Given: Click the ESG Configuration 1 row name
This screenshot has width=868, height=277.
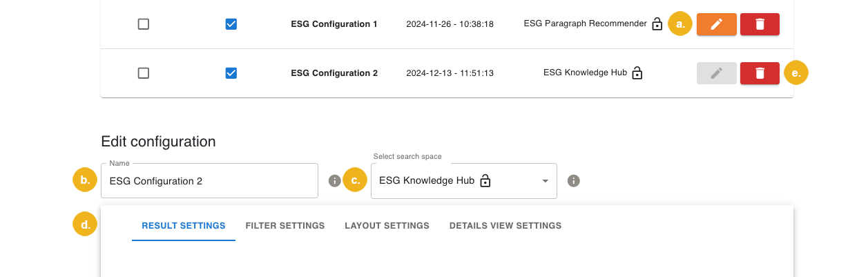Looking at the screenshot, I should coord(334,24).
